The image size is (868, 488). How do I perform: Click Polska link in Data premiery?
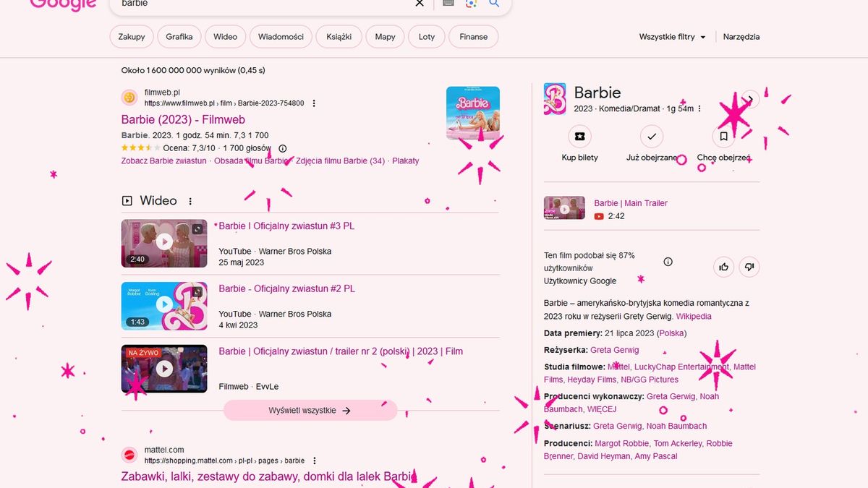(672, 334)
